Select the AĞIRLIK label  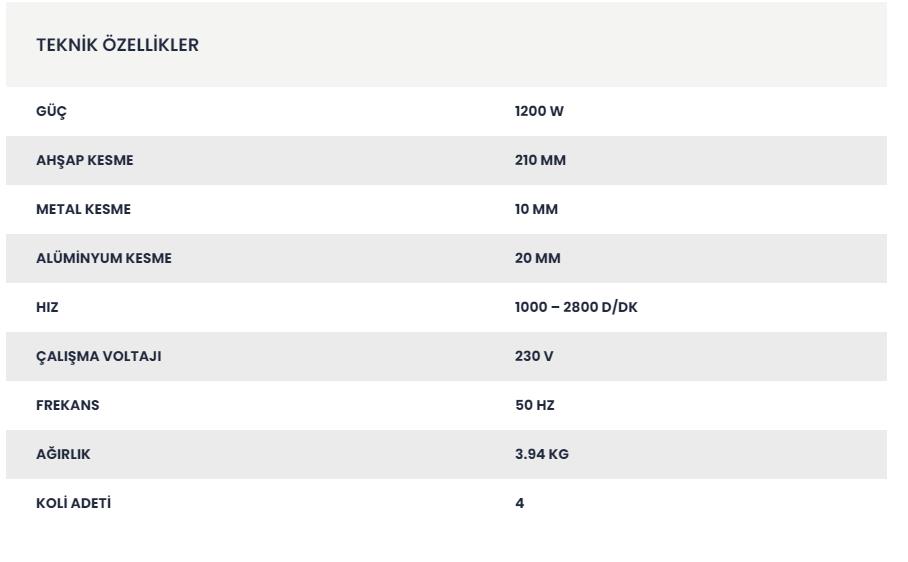[63, 454]
